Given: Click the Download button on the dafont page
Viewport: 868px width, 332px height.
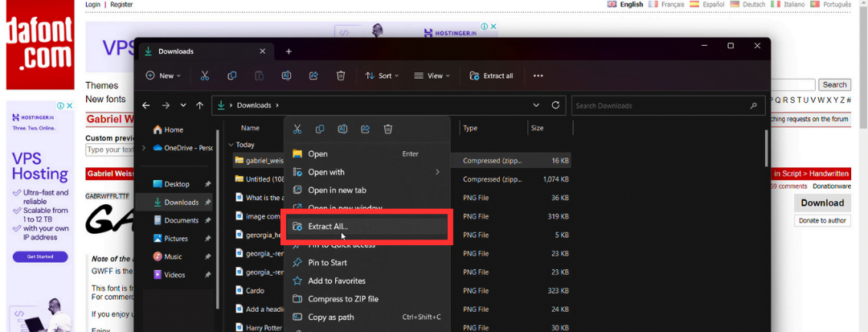Looking at the screenshot, I should (821, 203).
